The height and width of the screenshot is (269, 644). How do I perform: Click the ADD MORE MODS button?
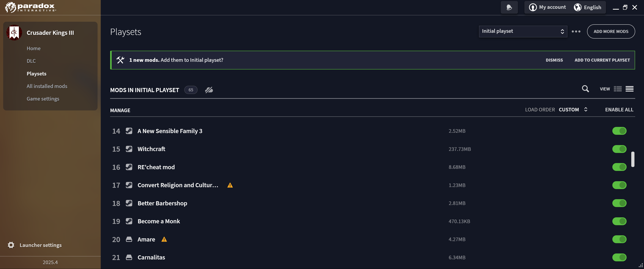coord(611,31)
